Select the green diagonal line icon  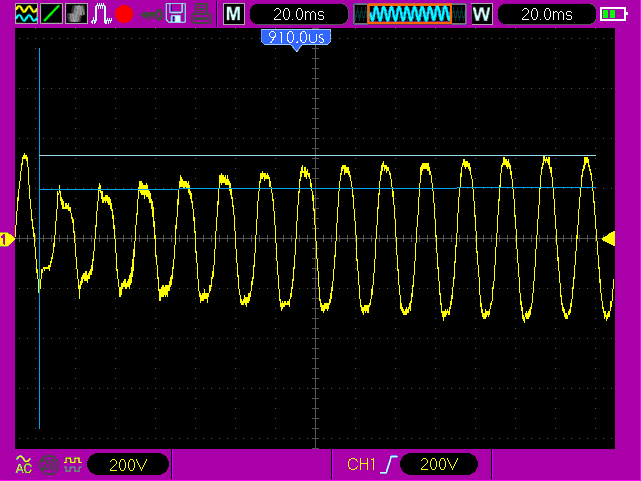51,14
